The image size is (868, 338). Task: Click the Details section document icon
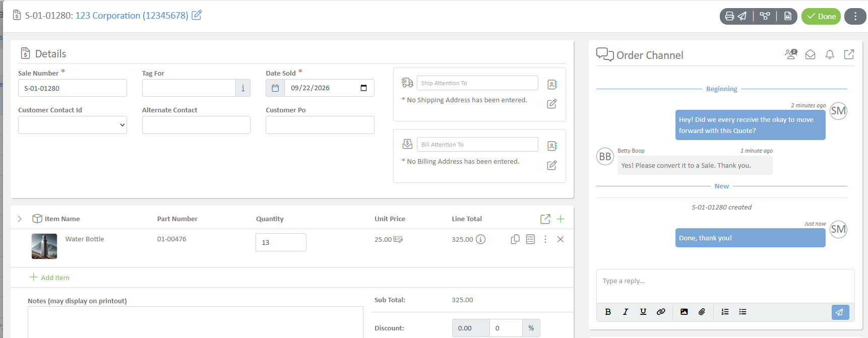[25, 53]
